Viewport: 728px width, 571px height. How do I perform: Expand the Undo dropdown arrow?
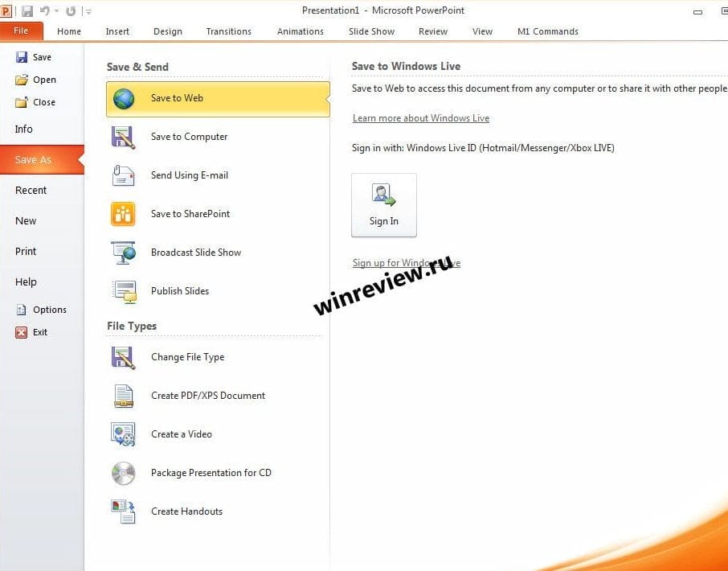pyautogui.click(x=57, y=11)
